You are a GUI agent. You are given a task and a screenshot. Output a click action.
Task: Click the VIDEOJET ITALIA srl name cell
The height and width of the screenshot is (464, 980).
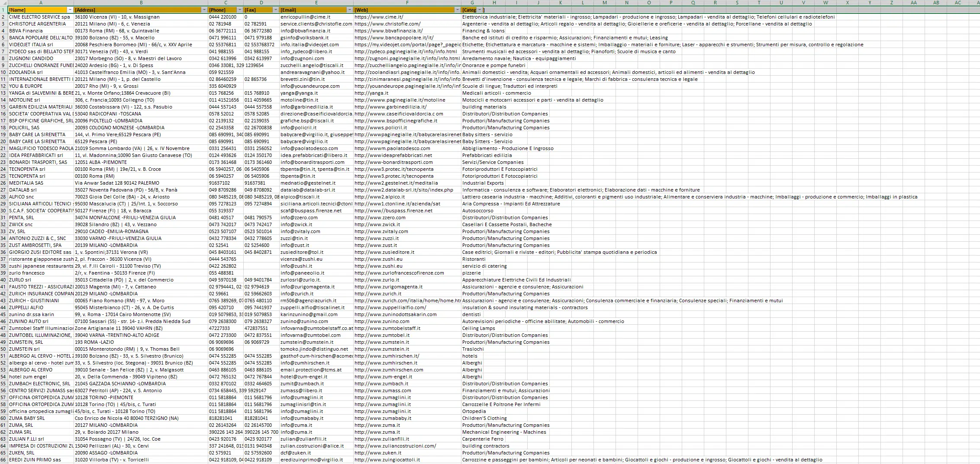point(41,45)
